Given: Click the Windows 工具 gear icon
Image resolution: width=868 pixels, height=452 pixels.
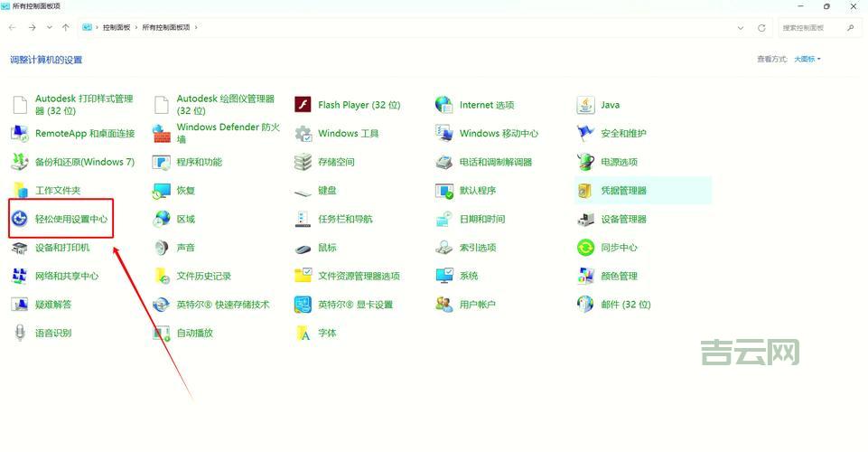Looking at the screenshot, I should [303, 133].
